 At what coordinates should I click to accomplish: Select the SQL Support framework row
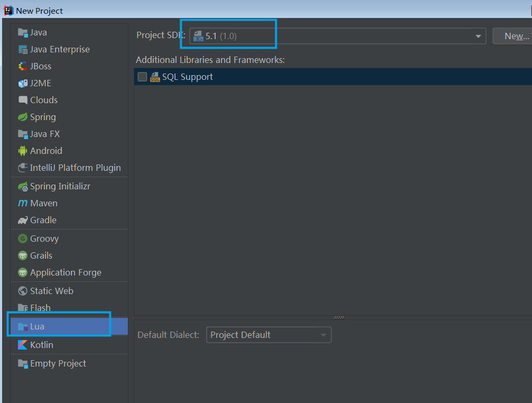click(x=333, y=77)
